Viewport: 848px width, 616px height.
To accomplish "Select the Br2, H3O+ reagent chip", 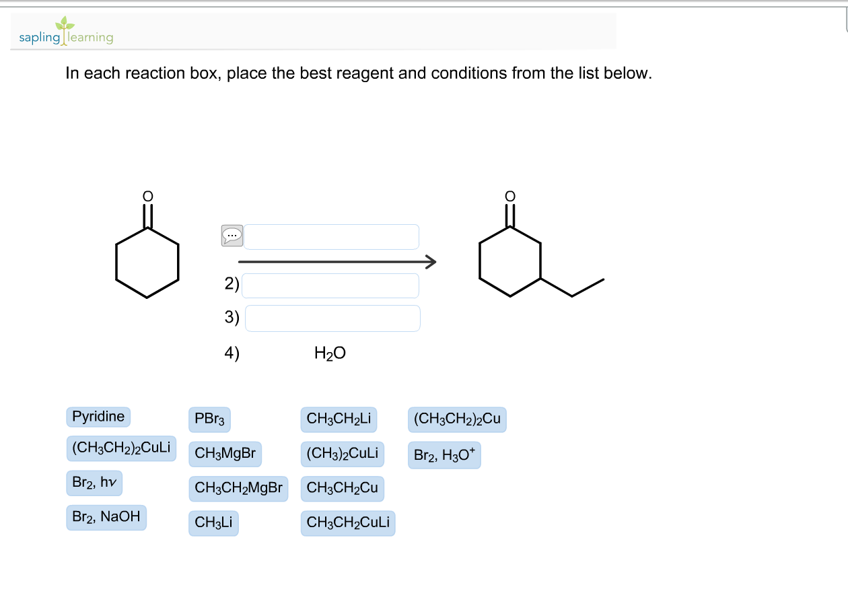I will (444, 454).
